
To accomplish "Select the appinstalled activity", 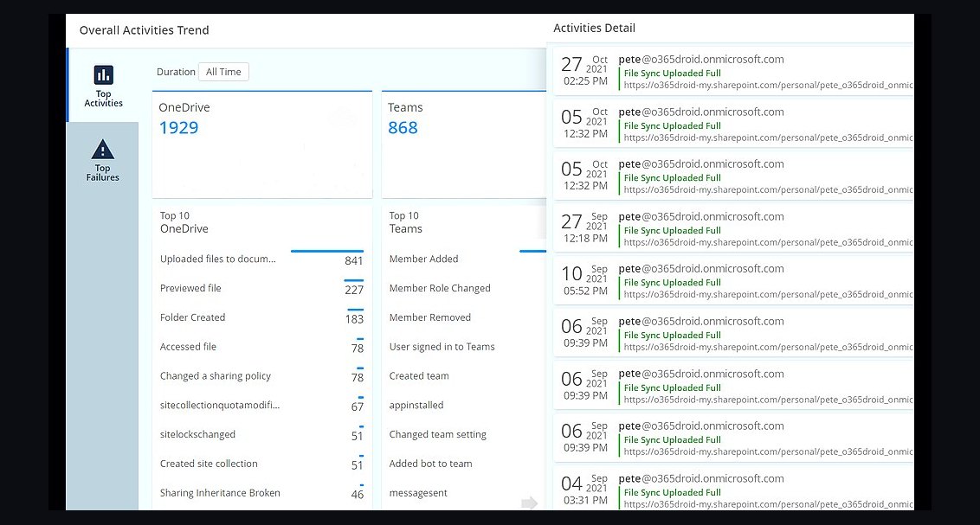I will pos(416,405).
